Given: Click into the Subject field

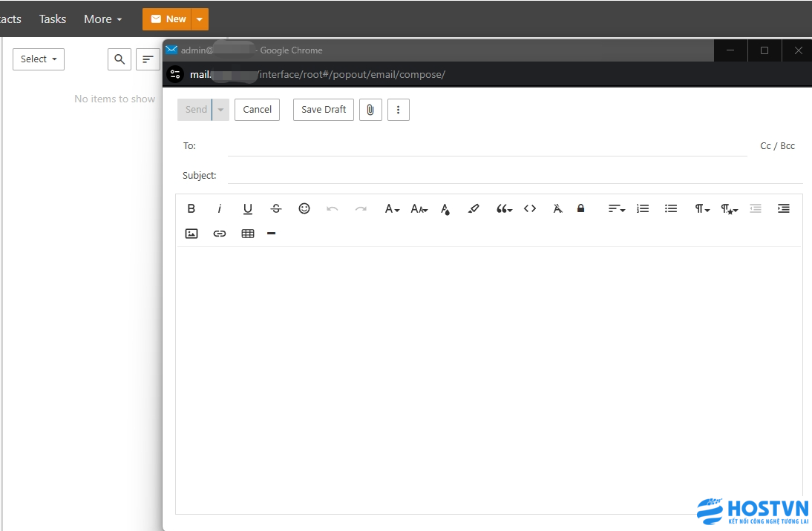Looking at the screenshot, I should [x=512, y=176].
